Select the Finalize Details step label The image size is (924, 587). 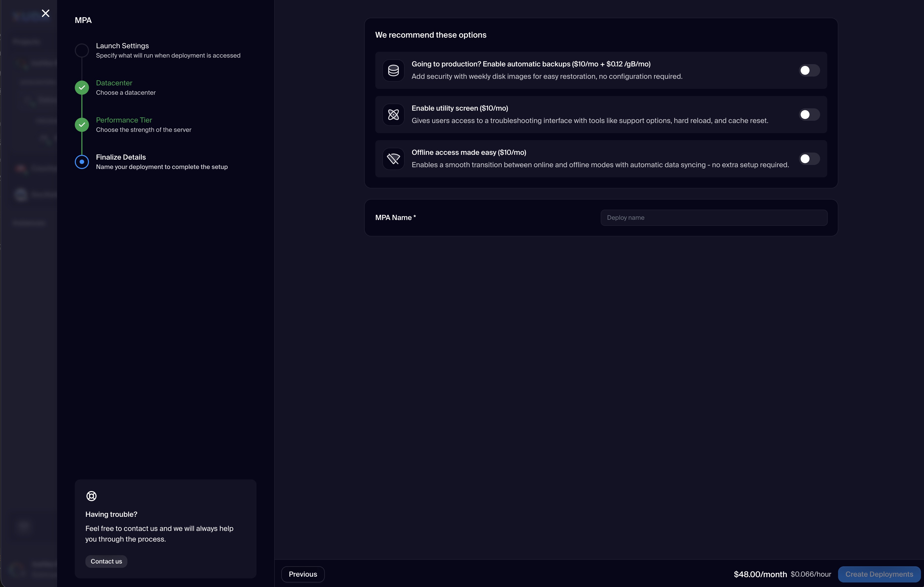click(x=121, y=157)
